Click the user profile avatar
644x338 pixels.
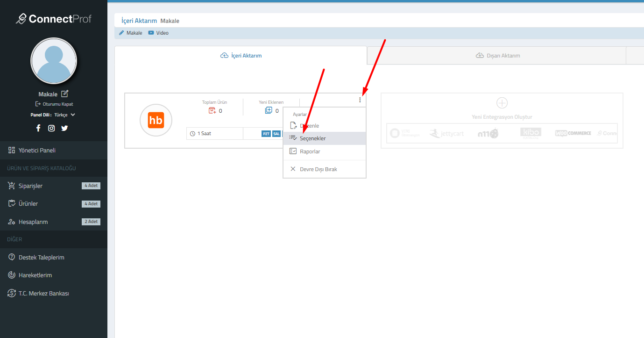click(54, 61)
